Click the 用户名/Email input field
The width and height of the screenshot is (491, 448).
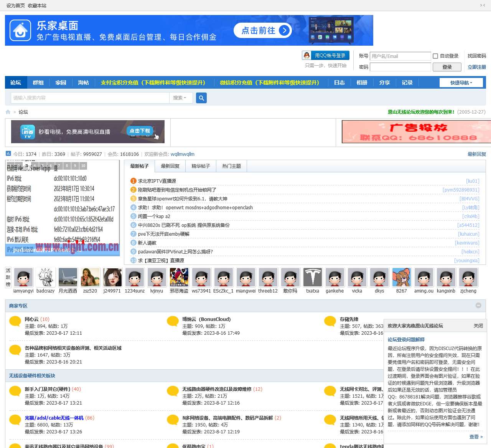tap(400, 56)
